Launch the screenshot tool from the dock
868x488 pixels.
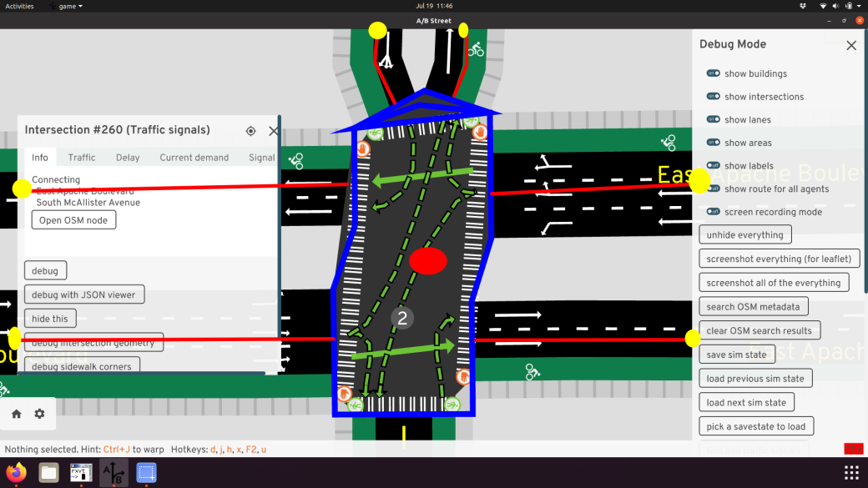pyautogui.click(x=146, y=473)
